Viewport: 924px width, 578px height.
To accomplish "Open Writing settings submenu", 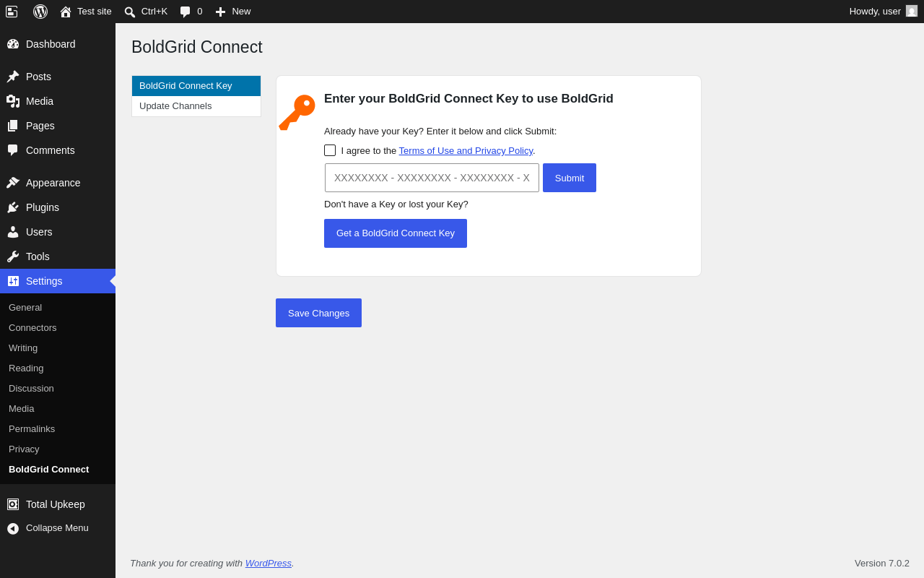I will 23,348.
